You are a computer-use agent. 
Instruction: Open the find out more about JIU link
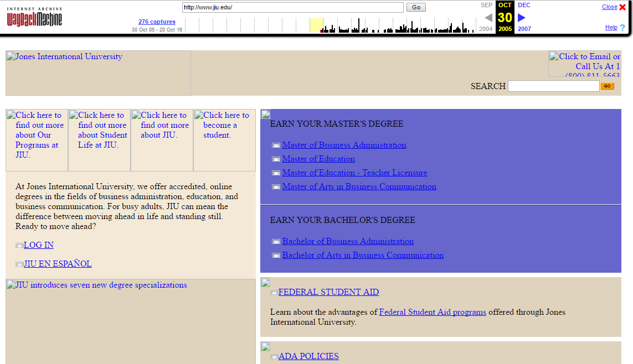162,140
